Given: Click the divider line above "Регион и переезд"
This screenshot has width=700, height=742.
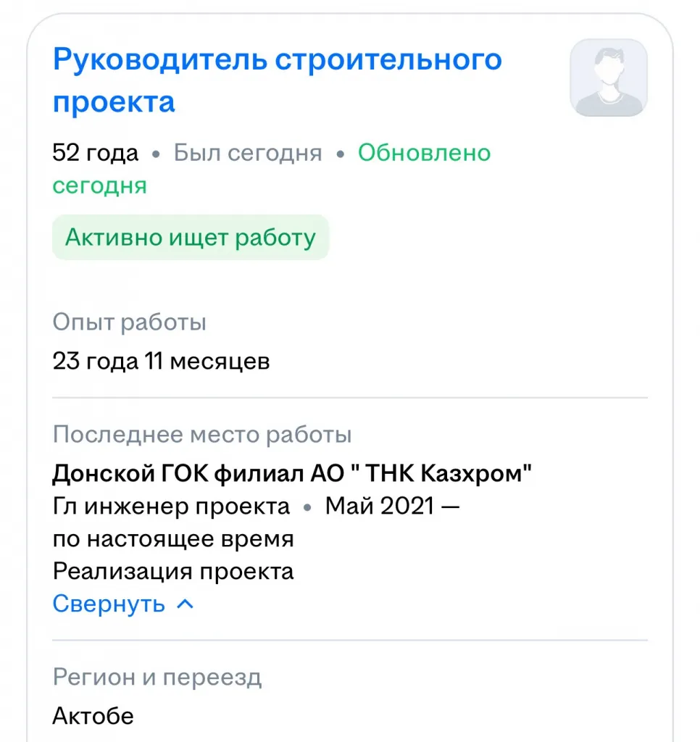Looking at the screenshot, I should pyautogui.click(x=349, y=641).
